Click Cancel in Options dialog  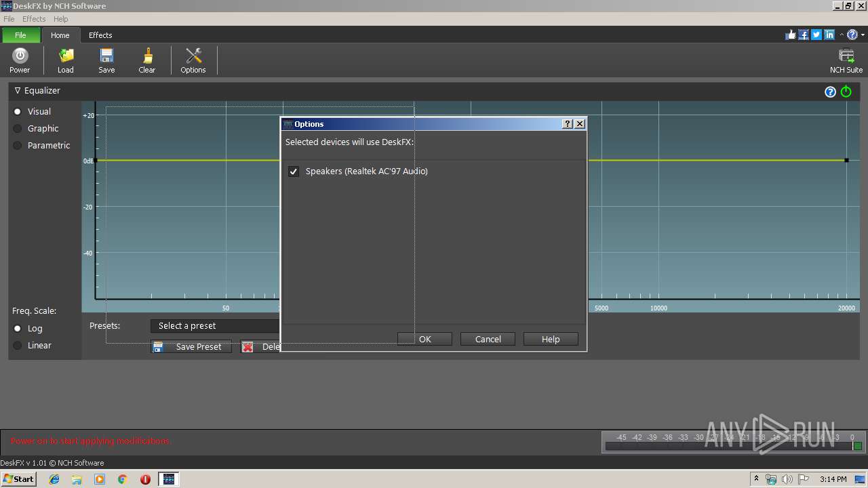tap(488, 339)
